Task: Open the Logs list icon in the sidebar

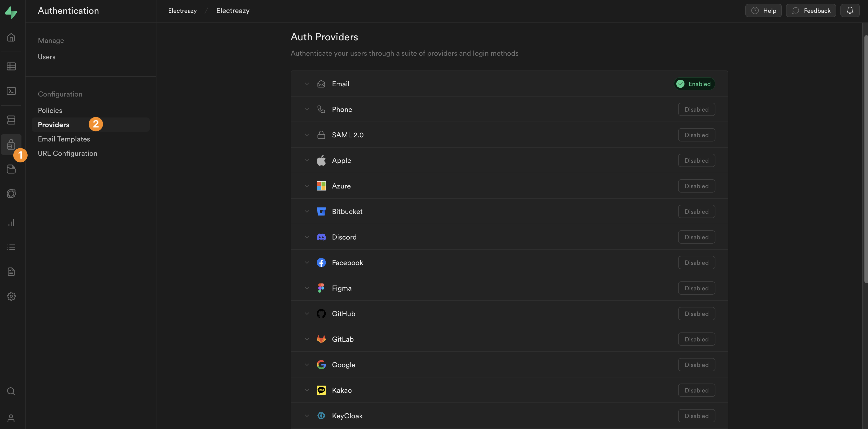Action: tap(11, 247)
